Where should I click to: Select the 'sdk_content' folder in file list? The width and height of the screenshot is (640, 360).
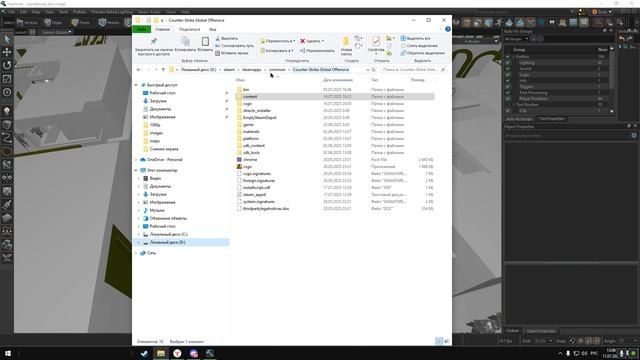pos(253,146)
